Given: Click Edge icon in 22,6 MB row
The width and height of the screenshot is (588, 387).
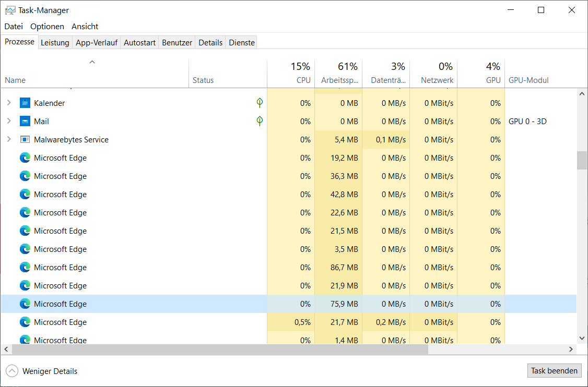Looking at the screenshot, I should [25, 212].
